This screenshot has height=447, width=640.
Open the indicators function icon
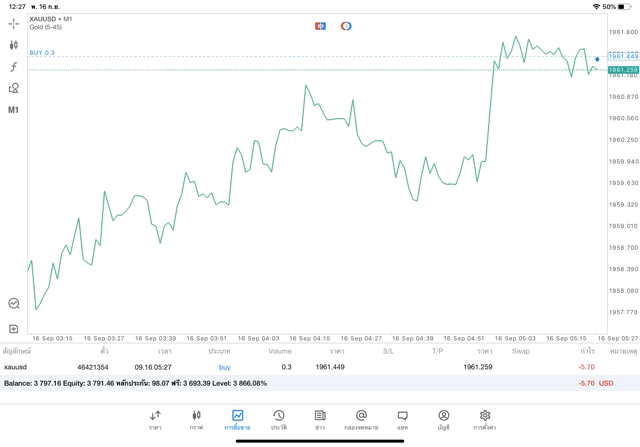[x=14, y=66]
